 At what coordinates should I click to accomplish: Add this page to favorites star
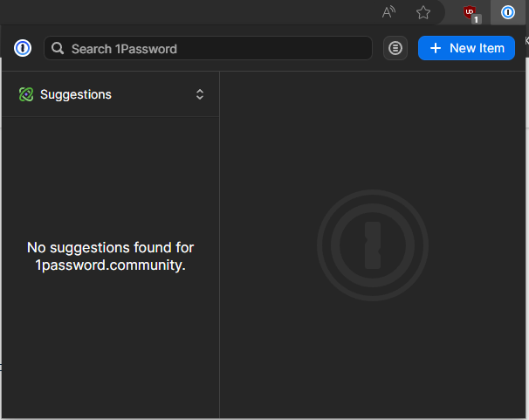pos(423,13)
